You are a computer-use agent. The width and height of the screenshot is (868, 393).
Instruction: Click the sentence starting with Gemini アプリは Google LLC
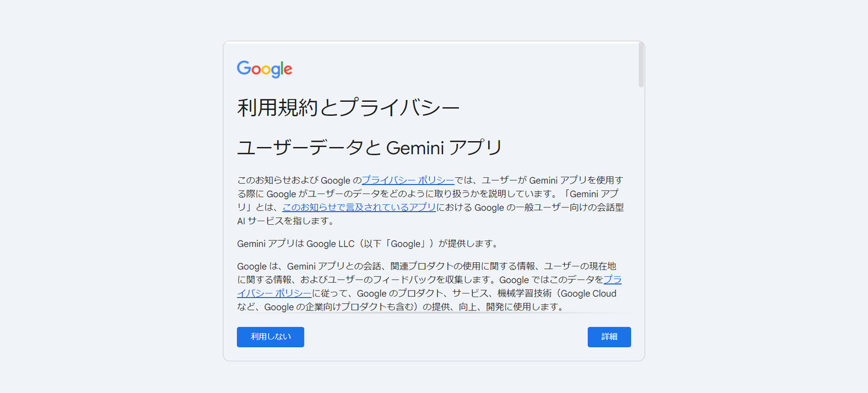tap(368, 244)
